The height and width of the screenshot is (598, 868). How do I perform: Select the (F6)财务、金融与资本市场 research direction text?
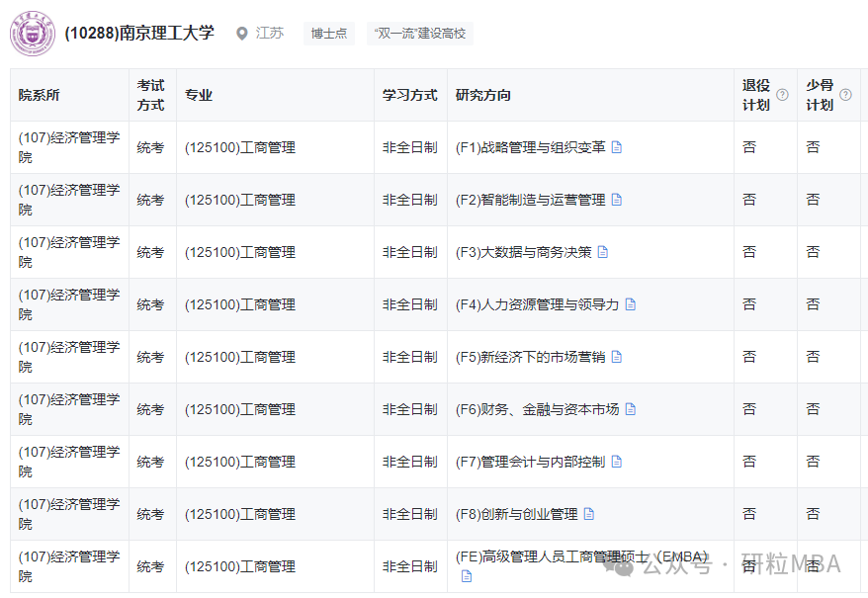(x=537, y=409)
